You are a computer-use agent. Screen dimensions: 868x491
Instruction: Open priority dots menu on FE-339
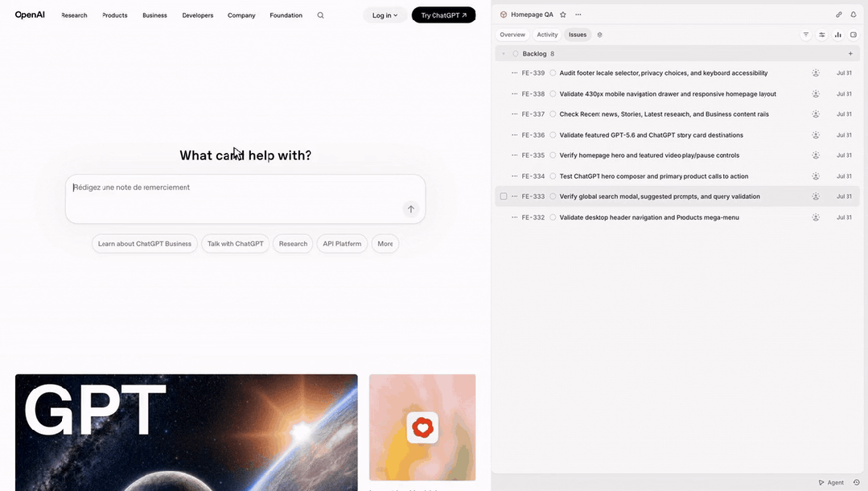click(514, 72)
